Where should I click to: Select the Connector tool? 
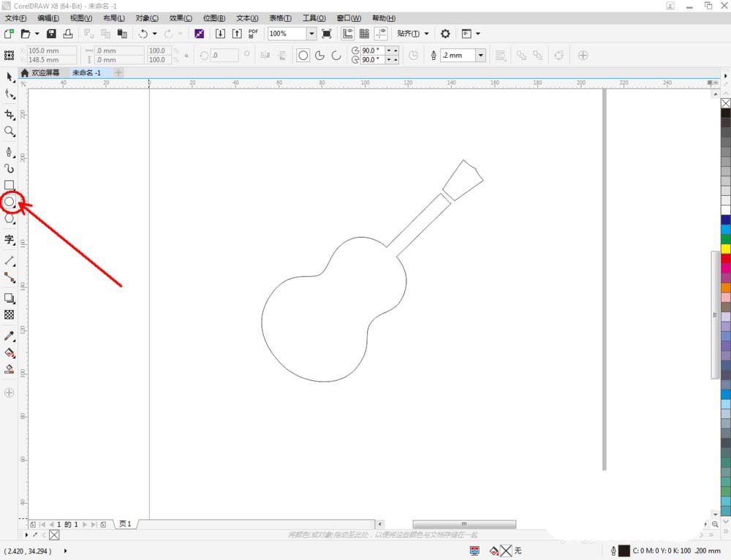pos(10,277)
